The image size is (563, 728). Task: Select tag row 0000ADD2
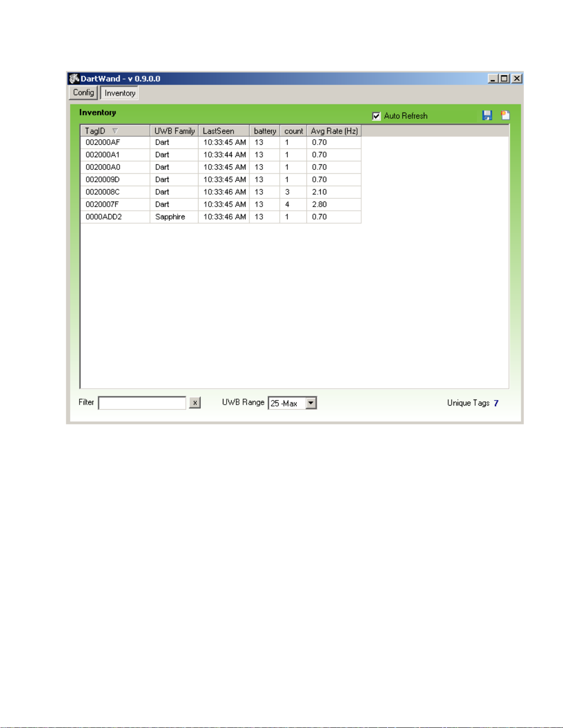221,217
